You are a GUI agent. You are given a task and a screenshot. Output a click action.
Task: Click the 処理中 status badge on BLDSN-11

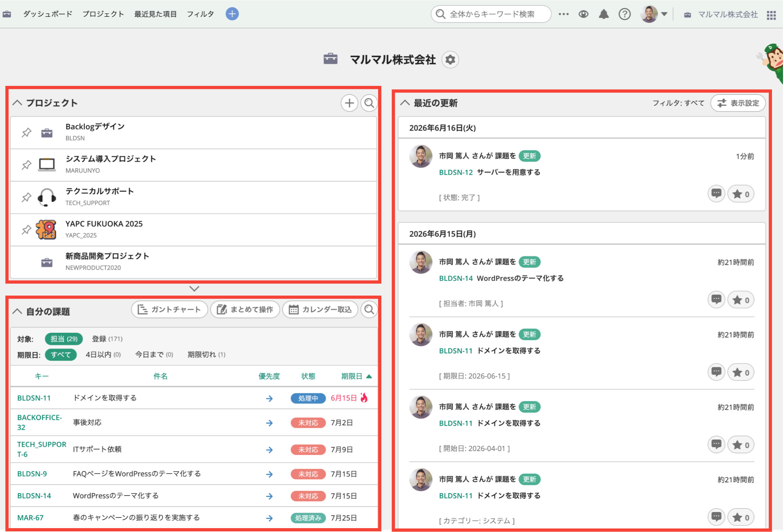point(308,398)
